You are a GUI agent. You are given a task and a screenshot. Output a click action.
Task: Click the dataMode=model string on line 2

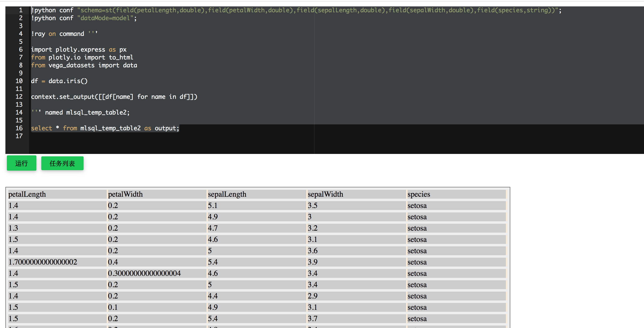pos(106,18)
